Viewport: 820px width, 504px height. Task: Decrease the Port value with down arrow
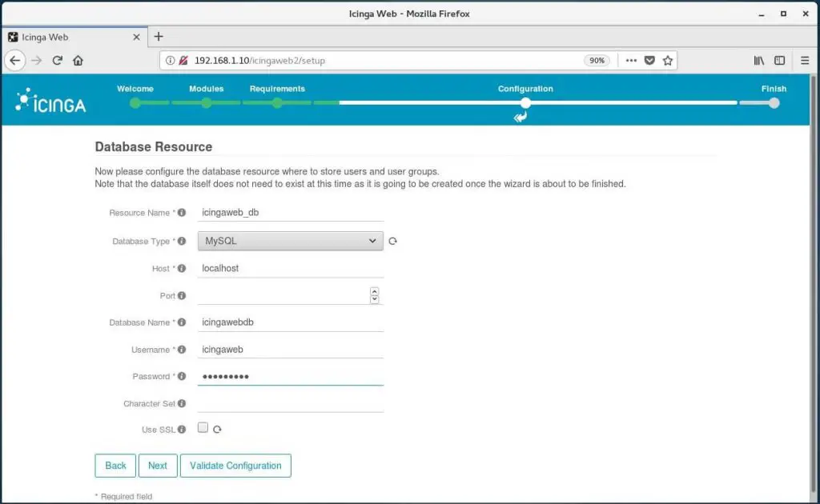(375, 299)
